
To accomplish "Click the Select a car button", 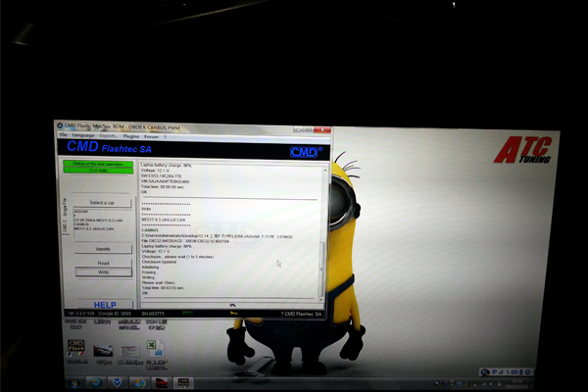I will tap(102, 203).
